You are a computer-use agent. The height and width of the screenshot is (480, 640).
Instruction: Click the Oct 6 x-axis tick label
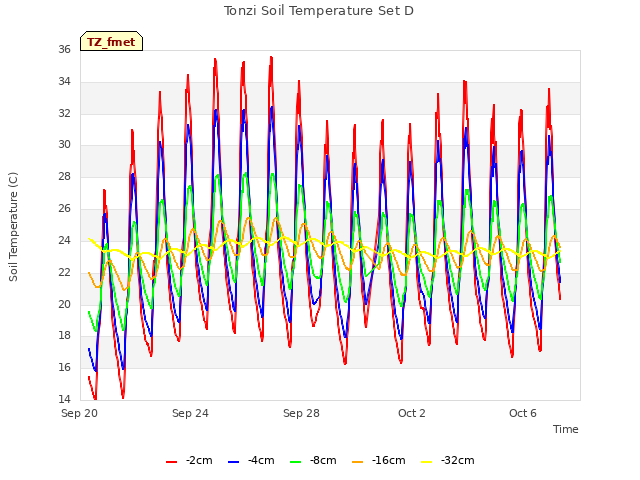523,413
